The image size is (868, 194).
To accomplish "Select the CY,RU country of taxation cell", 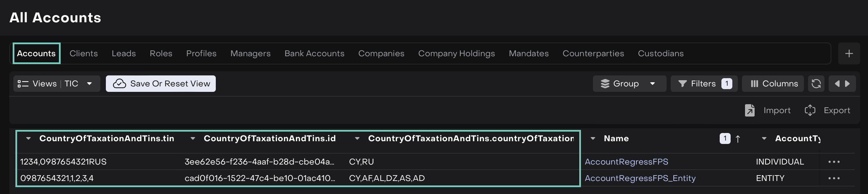I will pyautogui.click(x=361, y=162).
